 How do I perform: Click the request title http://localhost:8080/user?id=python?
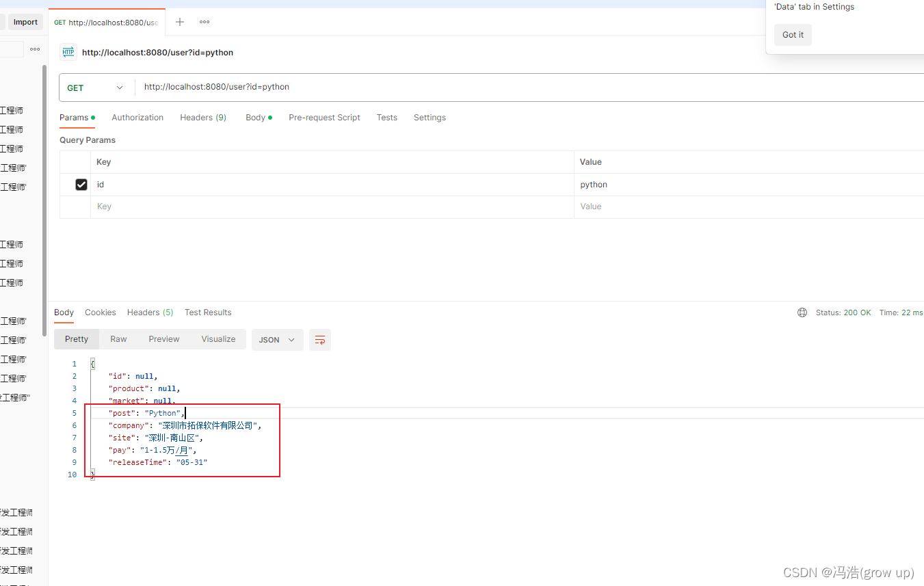coord(157,53)
